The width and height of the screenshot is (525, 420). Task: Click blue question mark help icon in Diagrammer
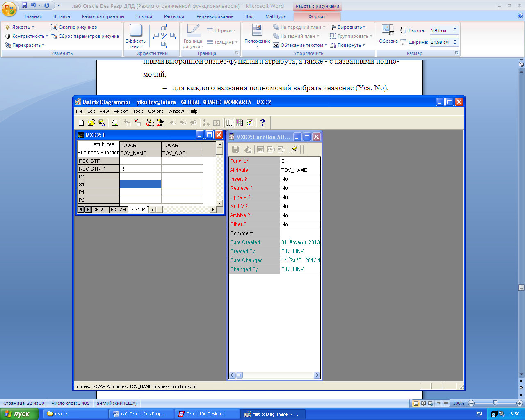click(x=262, y=123)
